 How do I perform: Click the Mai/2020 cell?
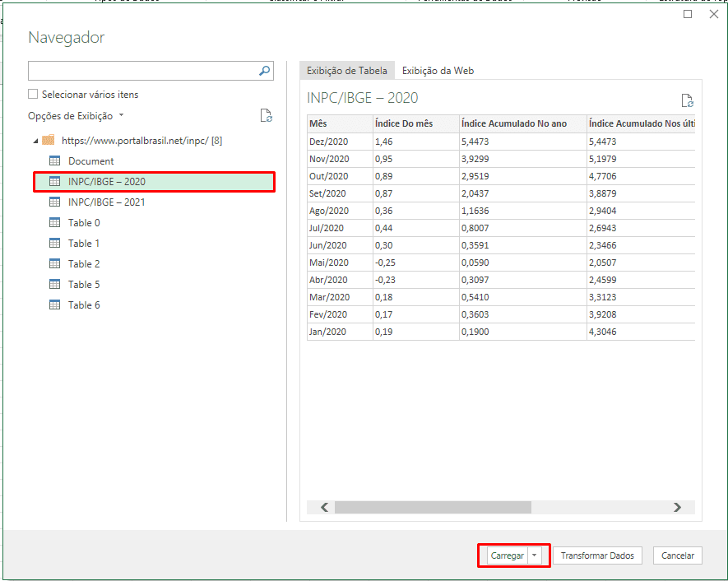340,263
